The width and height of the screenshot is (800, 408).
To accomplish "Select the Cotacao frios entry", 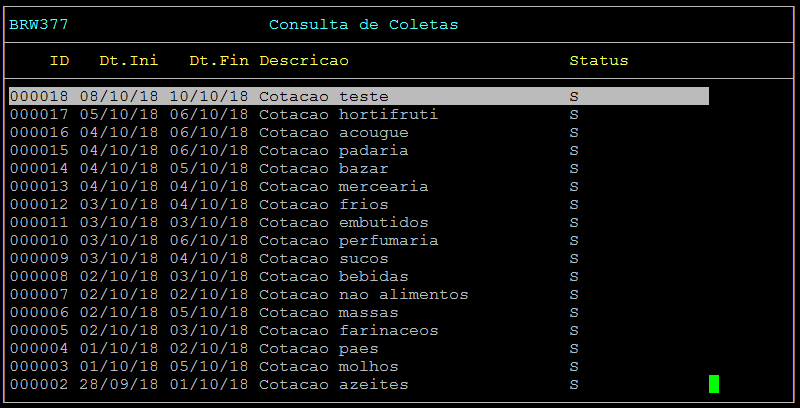I will [x=359, y=205].
